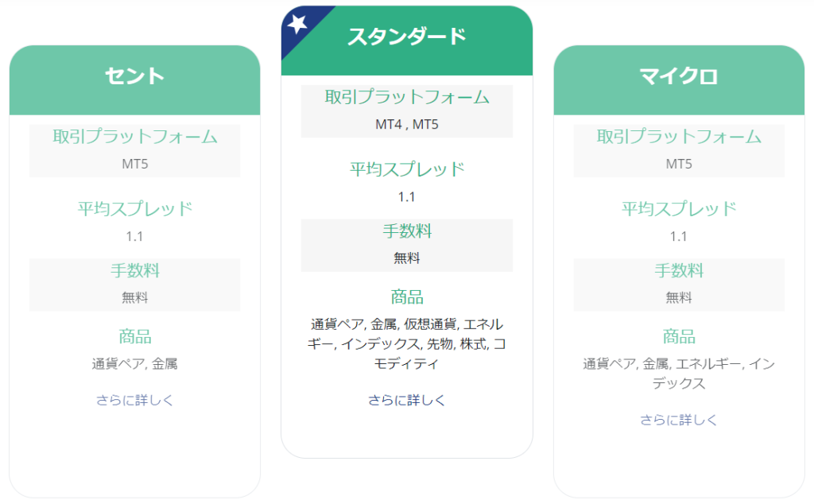Click 手数料 label in the スタンダード card
The height and width of the screenshot is (504, 814).
[406, 231]
